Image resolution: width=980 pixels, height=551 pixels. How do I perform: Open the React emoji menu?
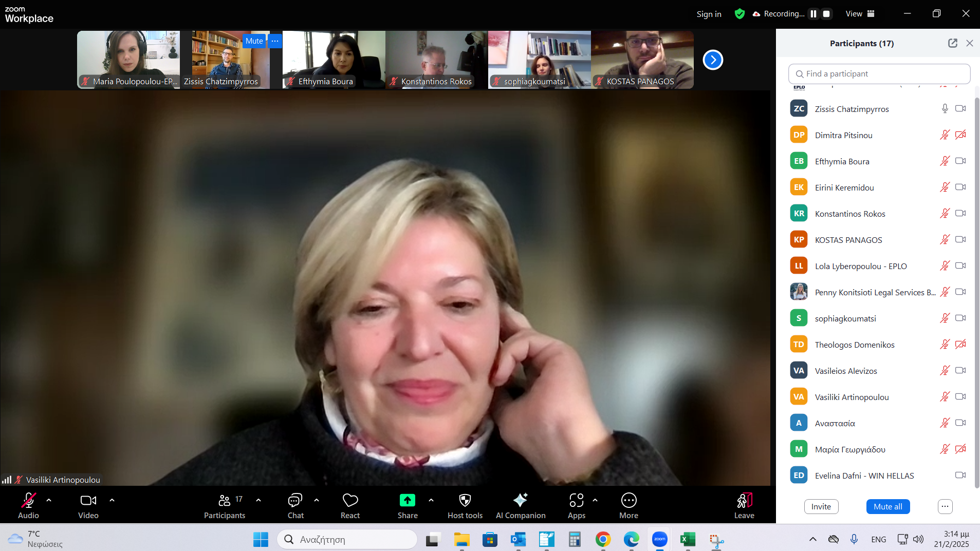coord(350,505)
